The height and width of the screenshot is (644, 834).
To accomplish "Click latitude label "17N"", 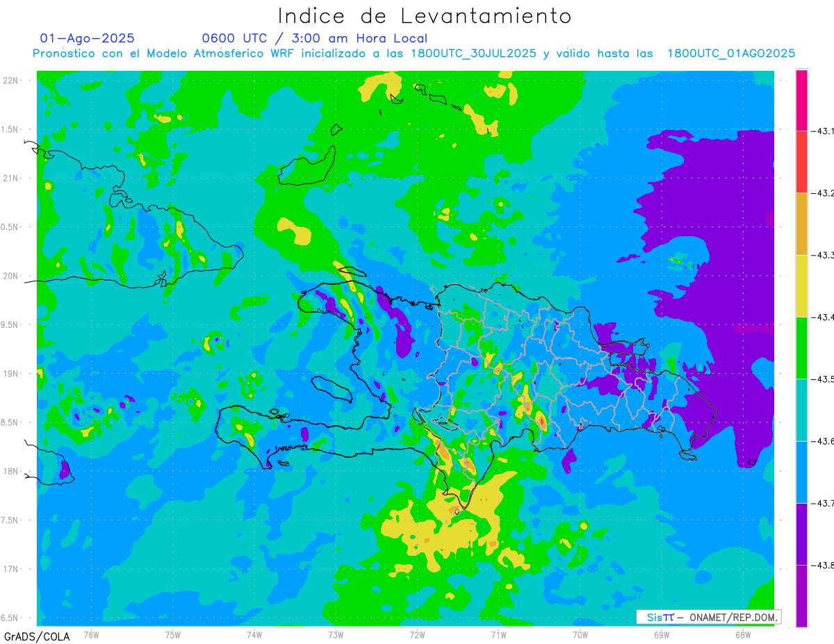I will (x=10, y=569).
